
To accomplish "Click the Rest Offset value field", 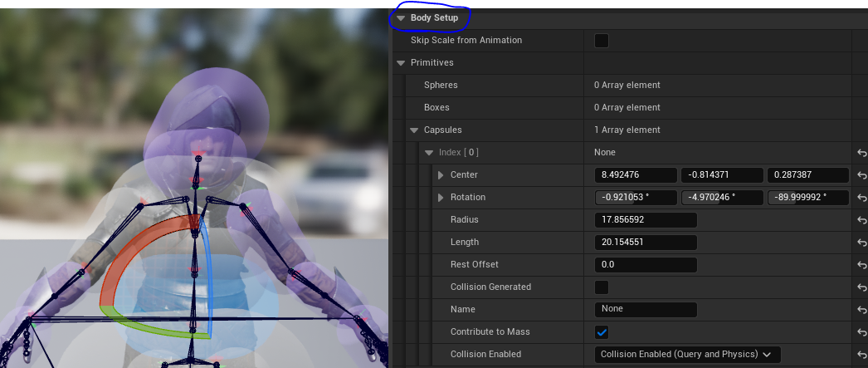I will click(x=646, y=265).
